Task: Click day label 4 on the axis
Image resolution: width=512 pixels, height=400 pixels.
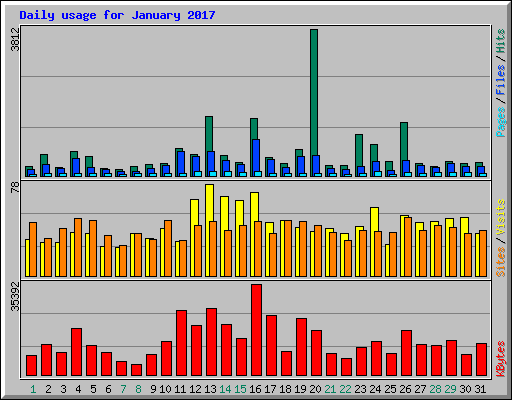Action: 78,389
